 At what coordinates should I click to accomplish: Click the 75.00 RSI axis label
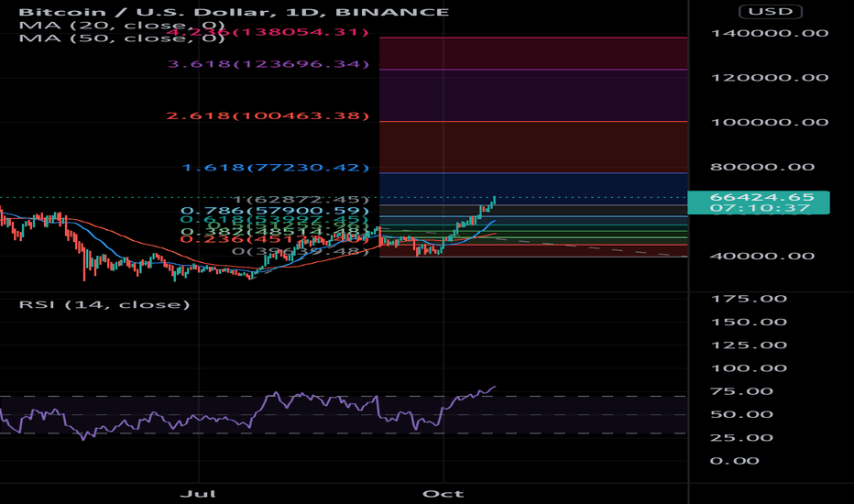(742, 391)
